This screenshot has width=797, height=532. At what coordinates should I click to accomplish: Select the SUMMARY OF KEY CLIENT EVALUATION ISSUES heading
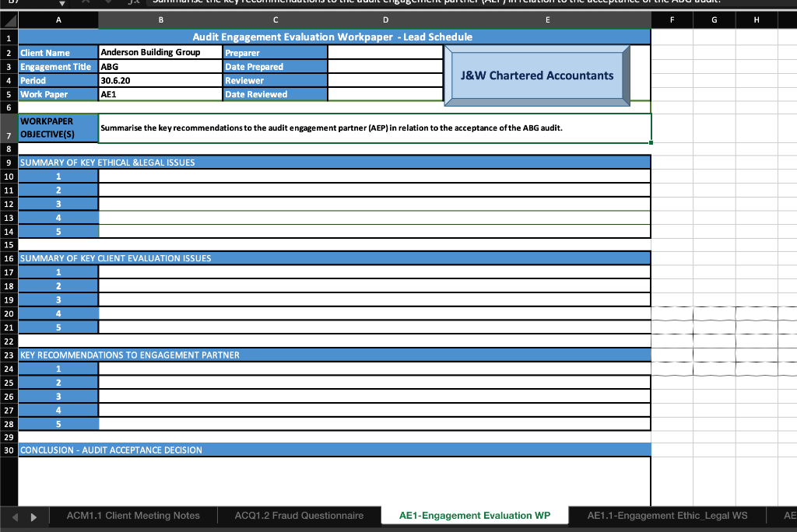click(335, 259)
